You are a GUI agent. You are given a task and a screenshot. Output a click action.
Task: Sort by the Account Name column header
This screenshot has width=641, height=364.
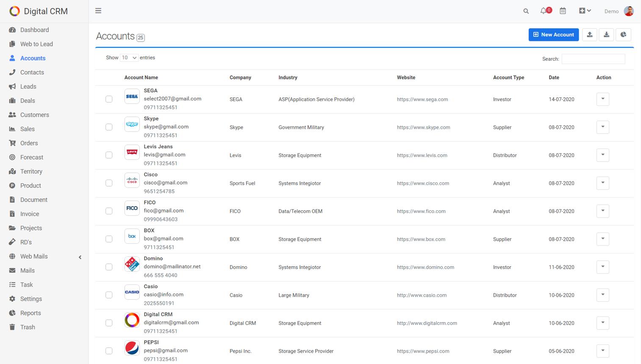141,77
